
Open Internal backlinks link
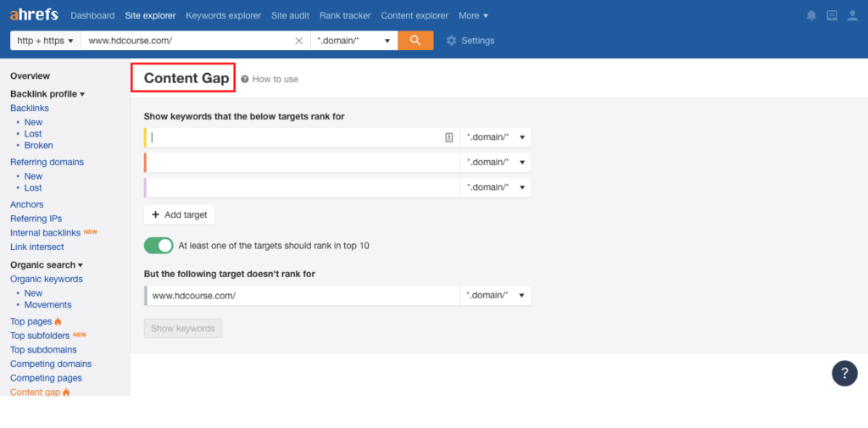46,233
